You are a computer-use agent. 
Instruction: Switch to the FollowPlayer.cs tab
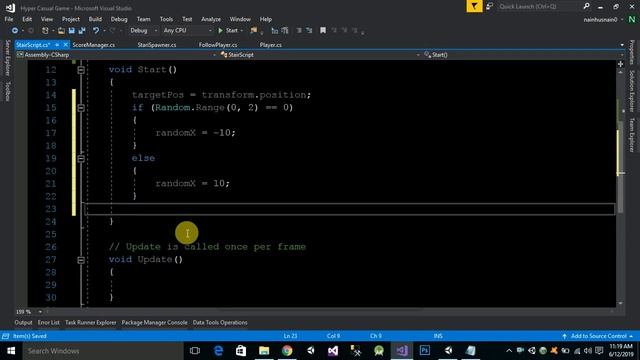pos(218,45)
